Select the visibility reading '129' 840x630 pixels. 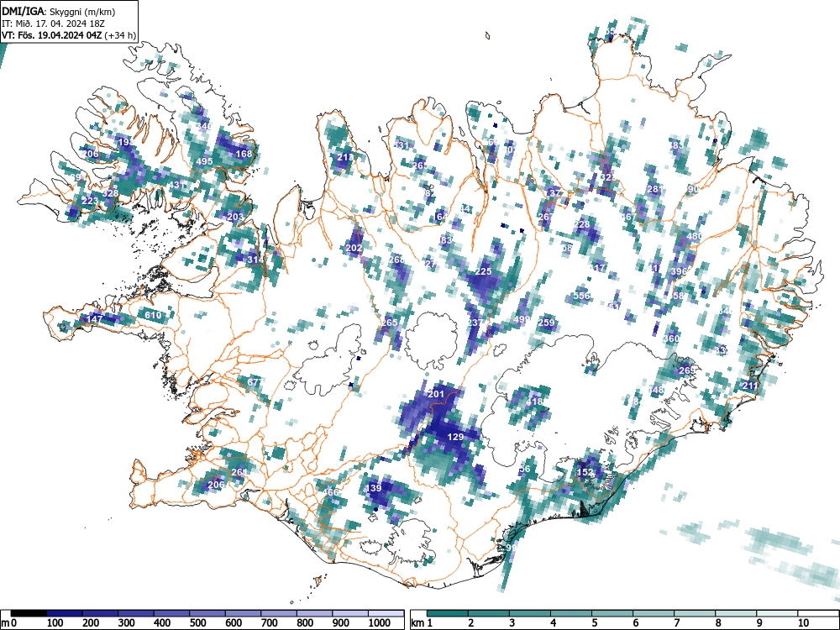455,437
